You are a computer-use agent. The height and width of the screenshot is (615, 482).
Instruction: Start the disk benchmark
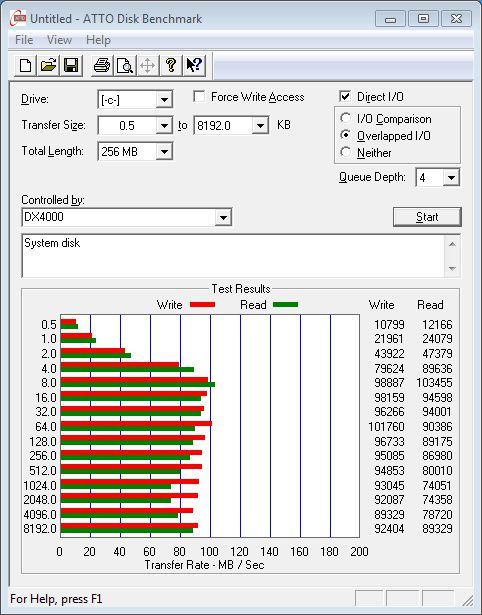[427, 217]
